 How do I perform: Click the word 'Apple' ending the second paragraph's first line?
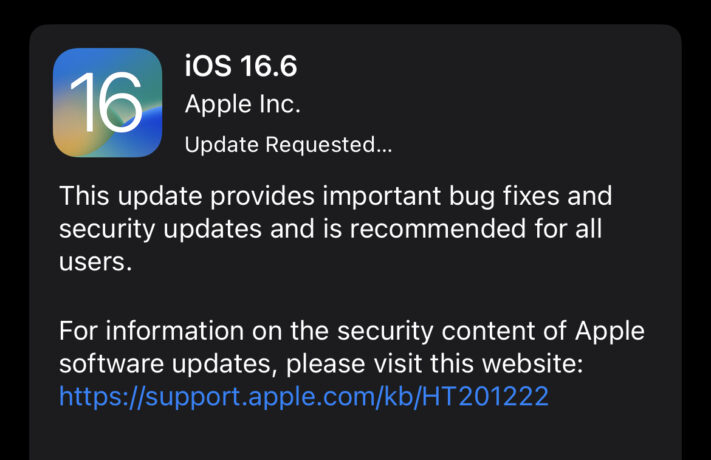[x=610, y=331]
